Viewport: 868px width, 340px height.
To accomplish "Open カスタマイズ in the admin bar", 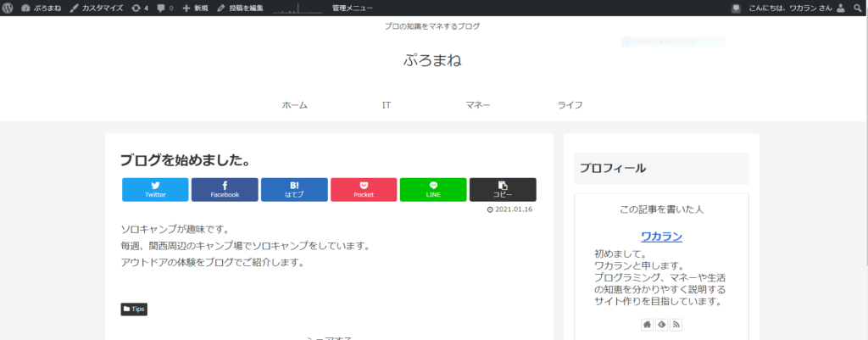I will pyautogui.click(x=97, y=8).
